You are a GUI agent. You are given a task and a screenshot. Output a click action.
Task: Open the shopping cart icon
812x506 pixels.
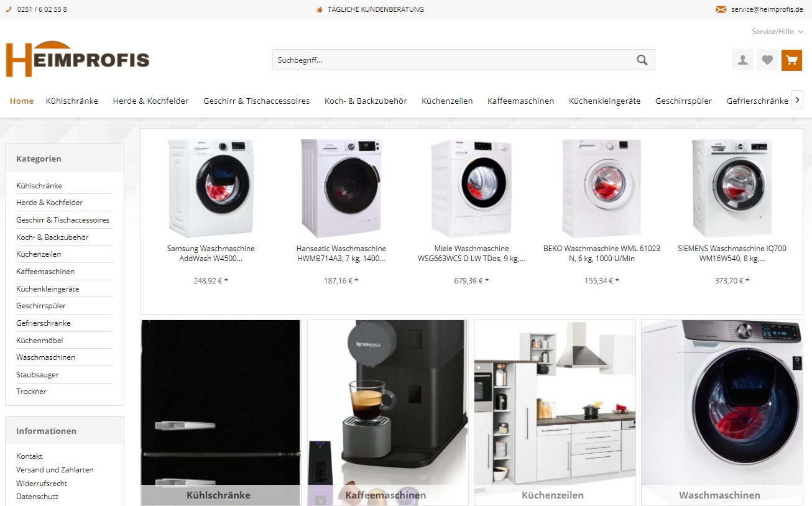(791, 60)
